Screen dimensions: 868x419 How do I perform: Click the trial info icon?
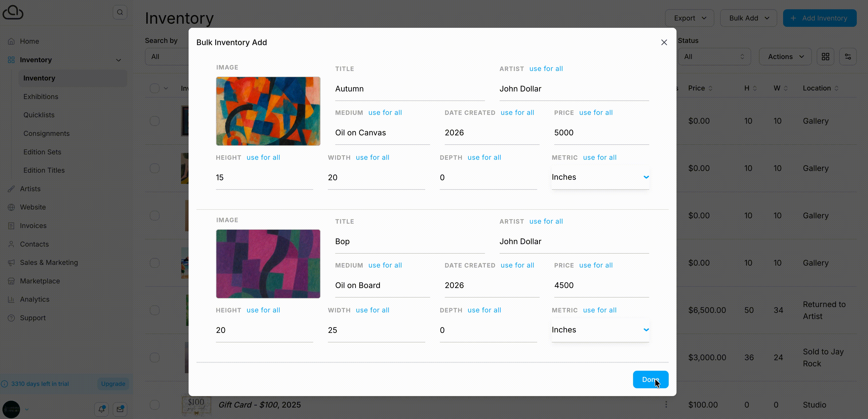(x=4, y=384)
